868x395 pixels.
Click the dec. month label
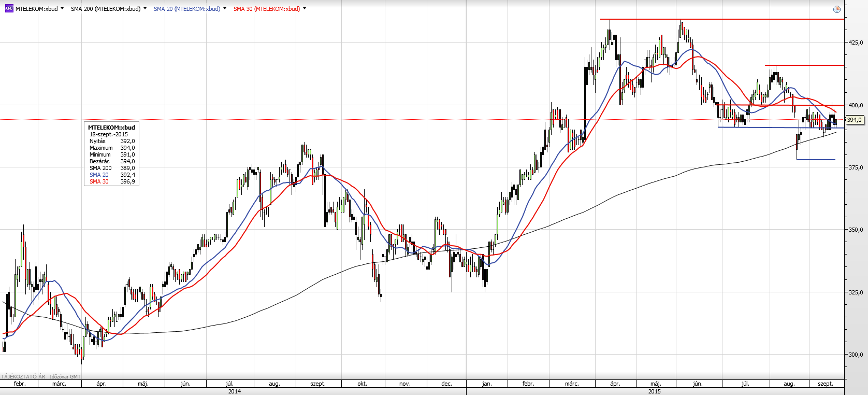[446, 384]
